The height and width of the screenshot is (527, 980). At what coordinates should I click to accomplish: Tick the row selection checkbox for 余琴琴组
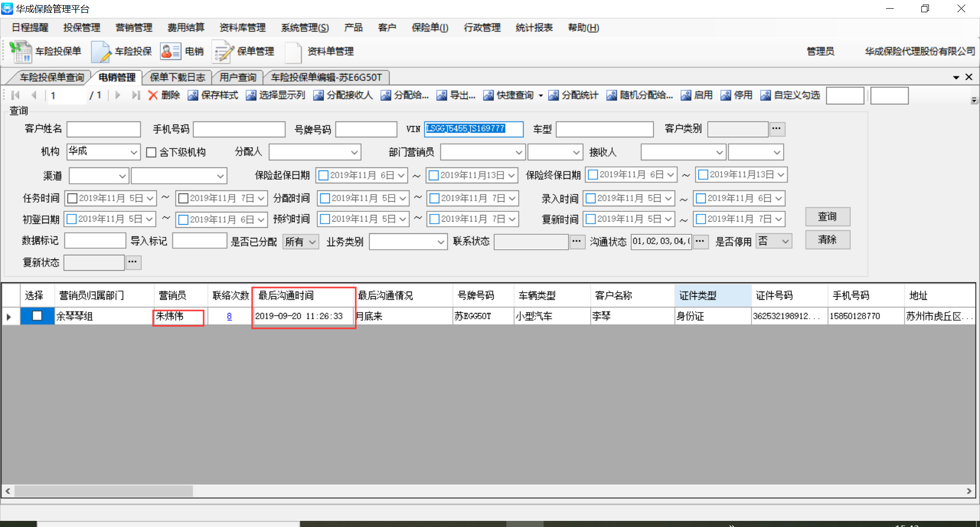[x=37, y=316]
